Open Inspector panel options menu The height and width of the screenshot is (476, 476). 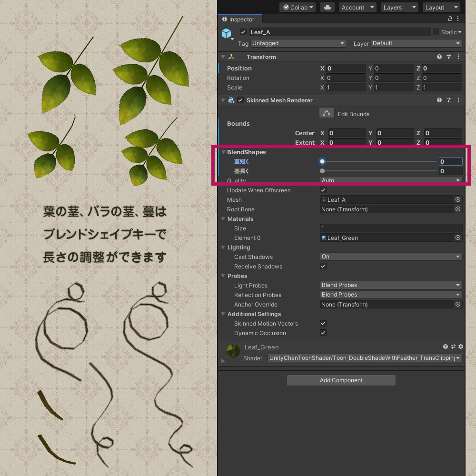pos(458,19)
